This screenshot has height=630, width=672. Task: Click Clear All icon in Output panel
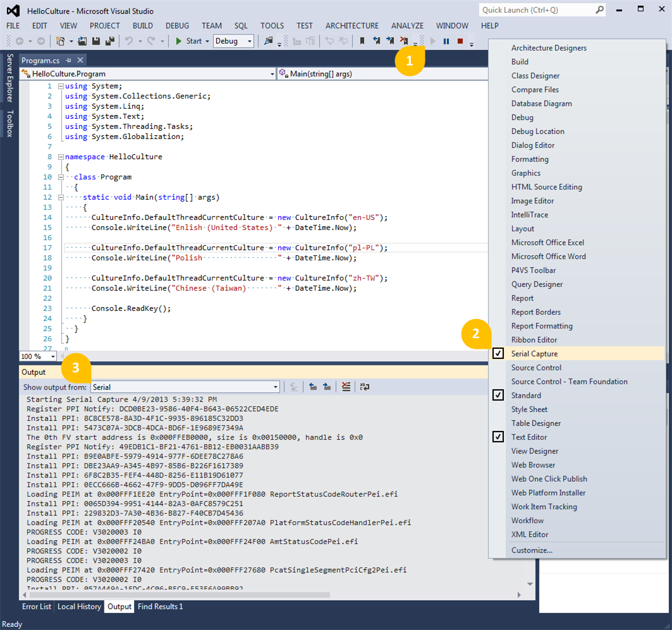(346, 387)
